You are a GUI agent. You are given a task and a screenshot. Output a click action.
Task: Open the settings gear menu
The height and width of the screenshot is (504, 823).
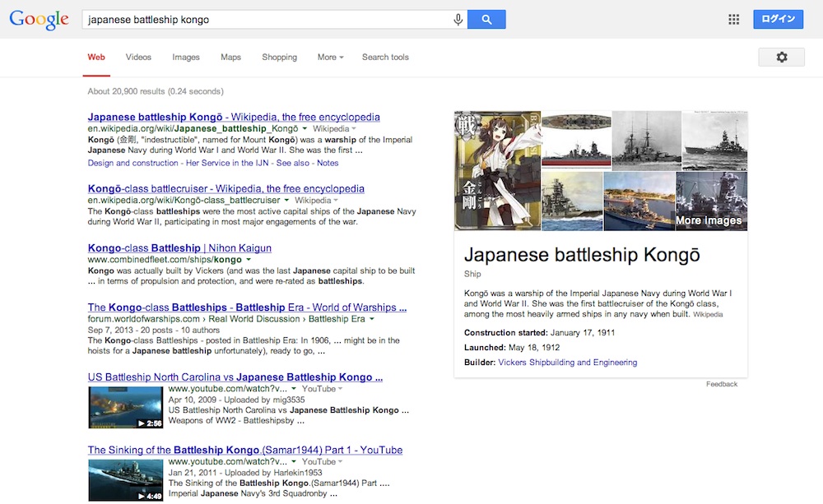781,57
